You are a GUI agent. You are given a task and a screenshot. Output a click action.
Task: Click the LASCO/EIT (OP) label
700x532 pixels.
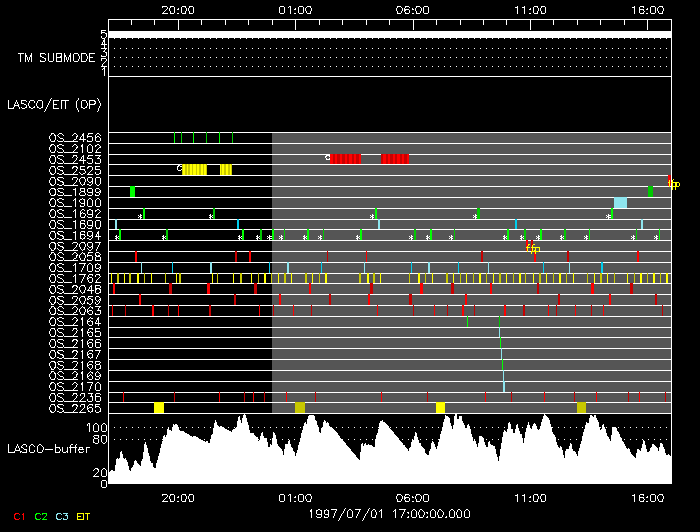[x=54, y=105]
